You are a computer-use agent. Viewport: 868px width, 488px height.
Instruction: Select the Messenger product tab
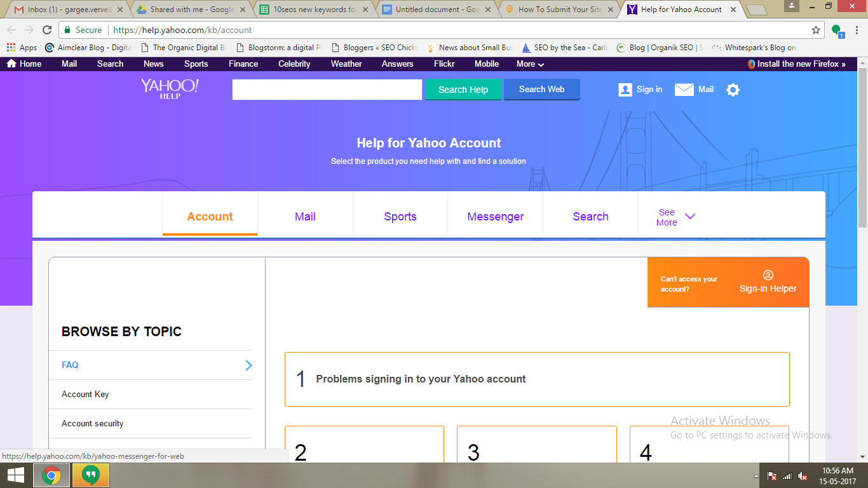[x=496, y=216]
